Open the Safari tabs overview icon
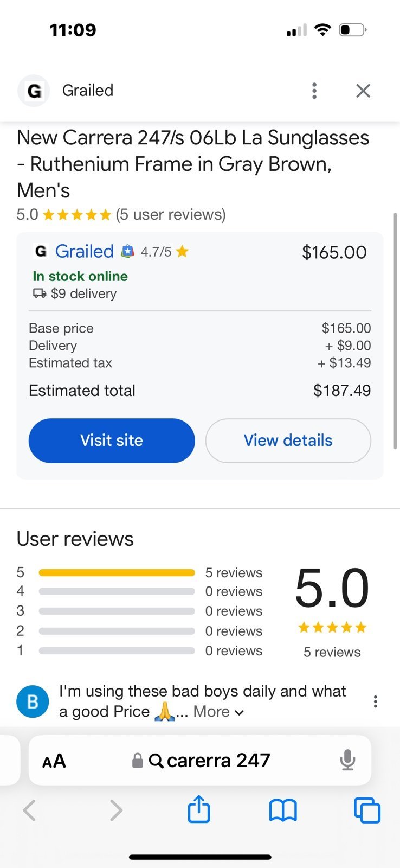400x868 pixels. (367, 810)
